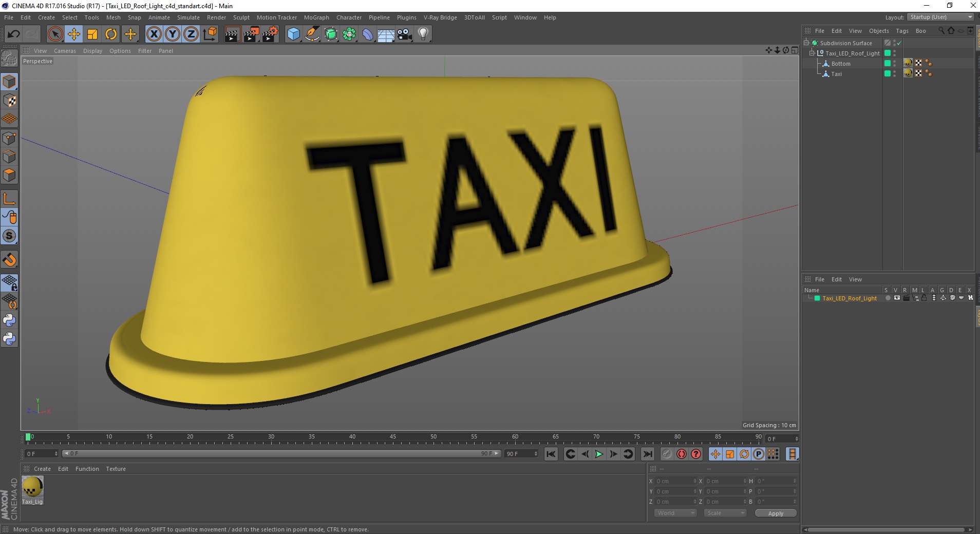Open the viewport Display menu
This screenshot has height=534, width=980.
[x=92, y=51]
